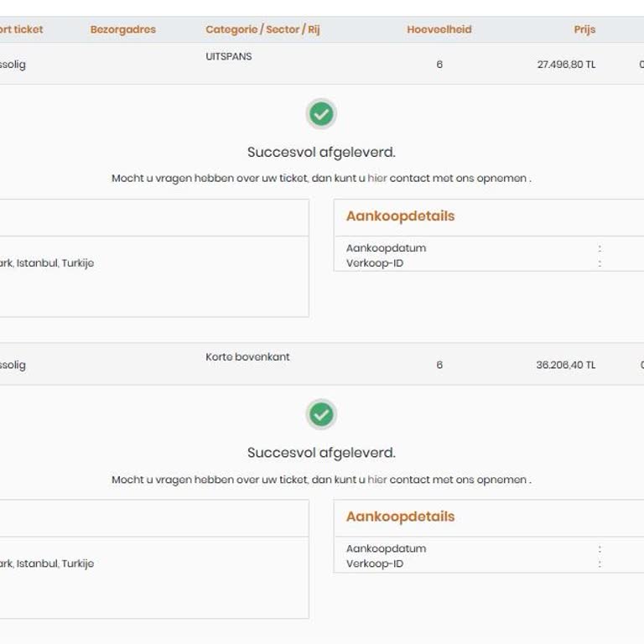Click the Aankoopdetails heading of Korte bovenkant order
Screen dimensions: 644x644
[x=400, y=517]
